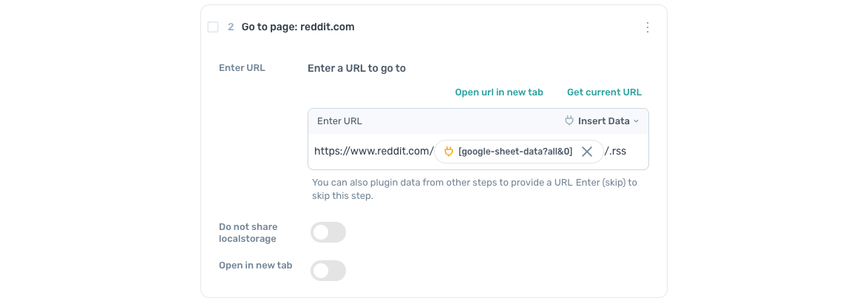Place cursor at the /.rss URL suffix
This screenshot has height=301, width=868.
[616, 151]
